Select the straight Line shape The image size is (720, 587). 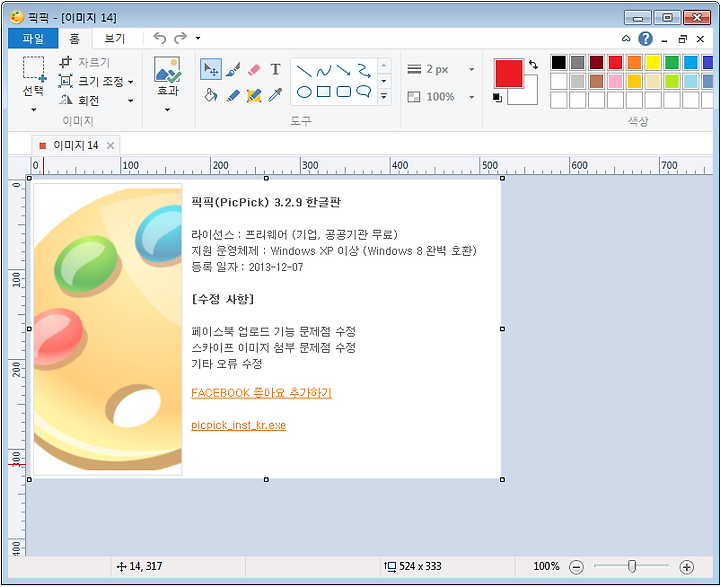click(304, 71)
